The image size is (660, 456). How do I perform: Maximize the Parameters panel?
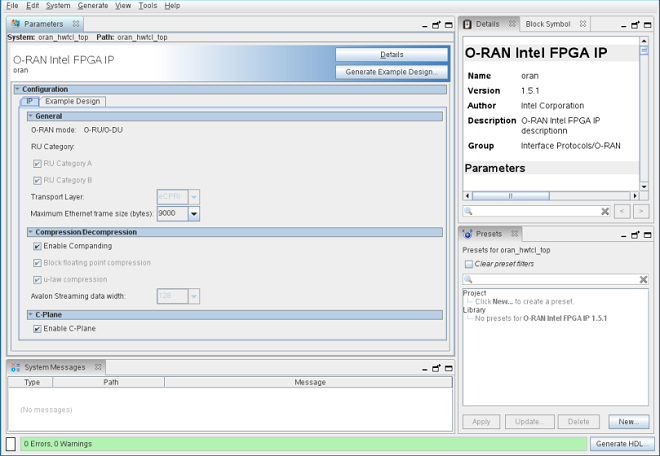[449, 25]
